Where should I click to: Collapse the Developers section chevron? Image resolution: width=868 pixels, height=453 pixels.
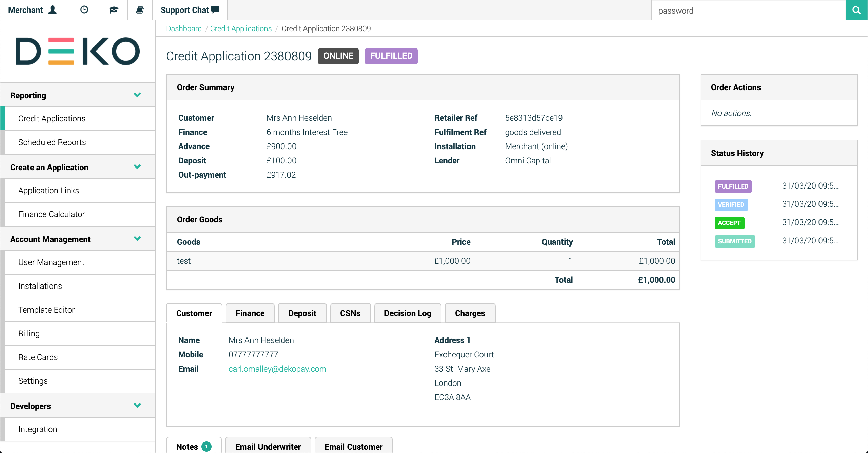137,406
